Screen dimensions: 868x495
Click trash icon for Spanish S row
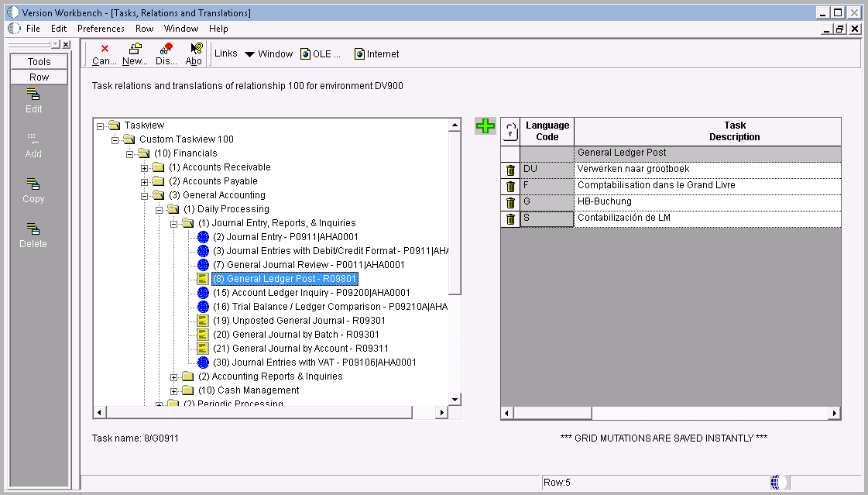[510, 219]
